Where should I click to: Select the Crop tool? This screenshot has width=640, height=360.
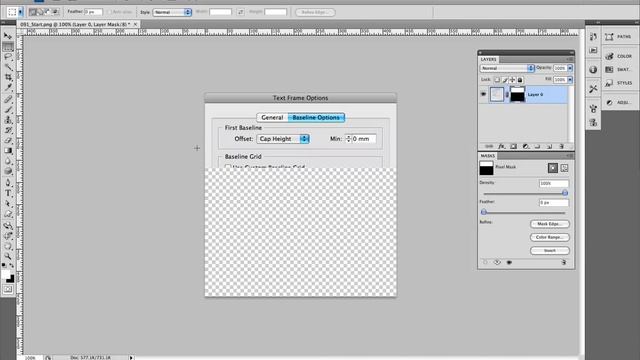8,77
